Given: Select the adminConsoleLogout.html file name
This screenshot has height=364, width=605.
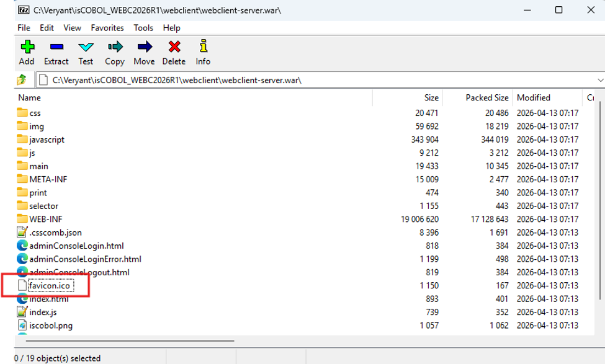Looking at the screenshot, I should pyautogui.click(x=79, y=272).
